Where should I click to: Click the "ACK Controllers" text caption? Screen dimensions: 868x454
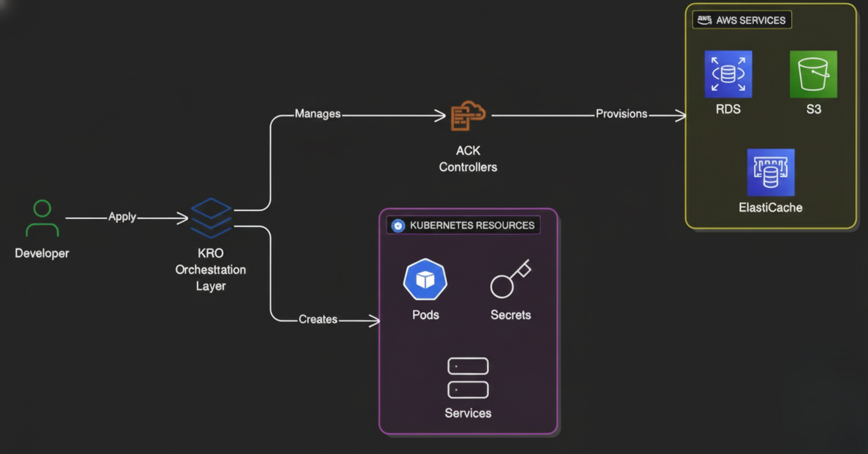(x=468, y=159)
